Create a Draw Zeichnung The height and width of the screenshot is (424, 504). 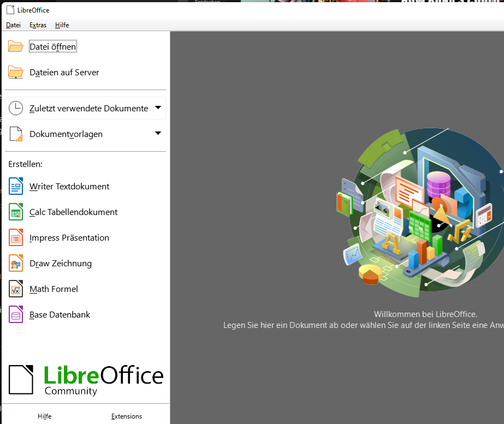[x=61, y=263]
